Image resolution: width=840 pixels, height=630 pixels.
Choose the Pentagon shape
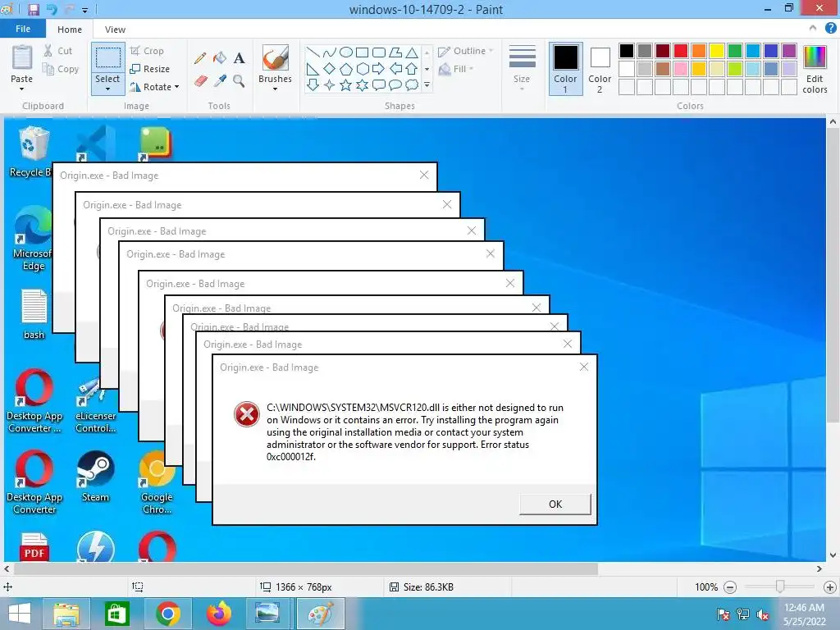pos(346,69)
